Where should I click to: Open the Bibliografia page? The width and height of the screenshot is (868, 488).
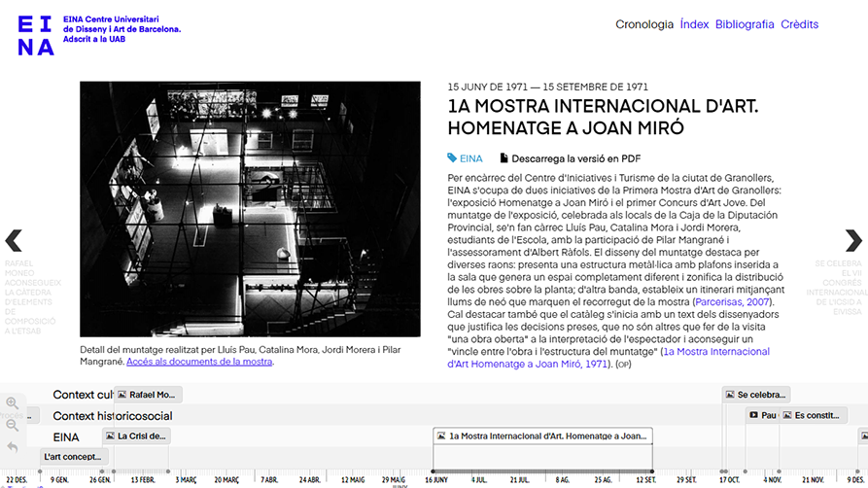[745, 24]
